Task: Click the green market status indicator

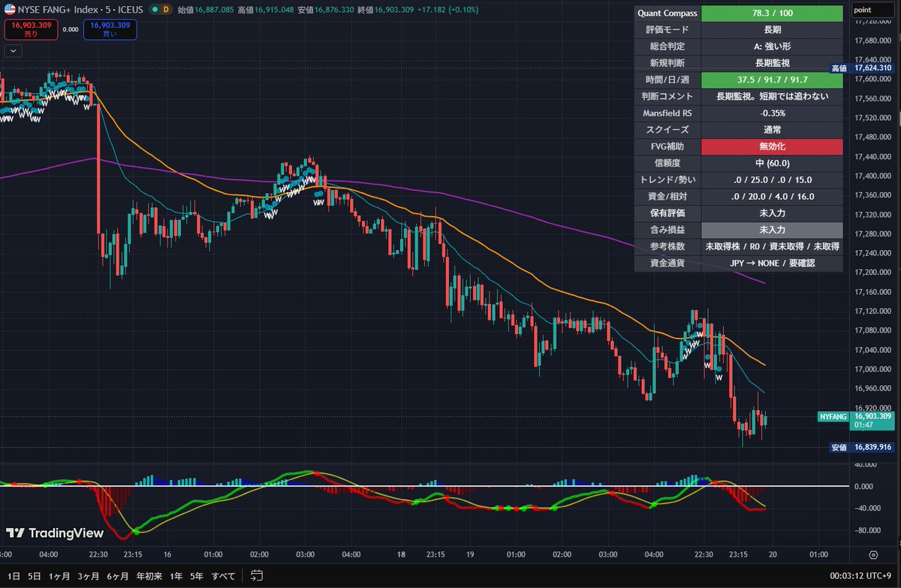Action: pos(155,11)
